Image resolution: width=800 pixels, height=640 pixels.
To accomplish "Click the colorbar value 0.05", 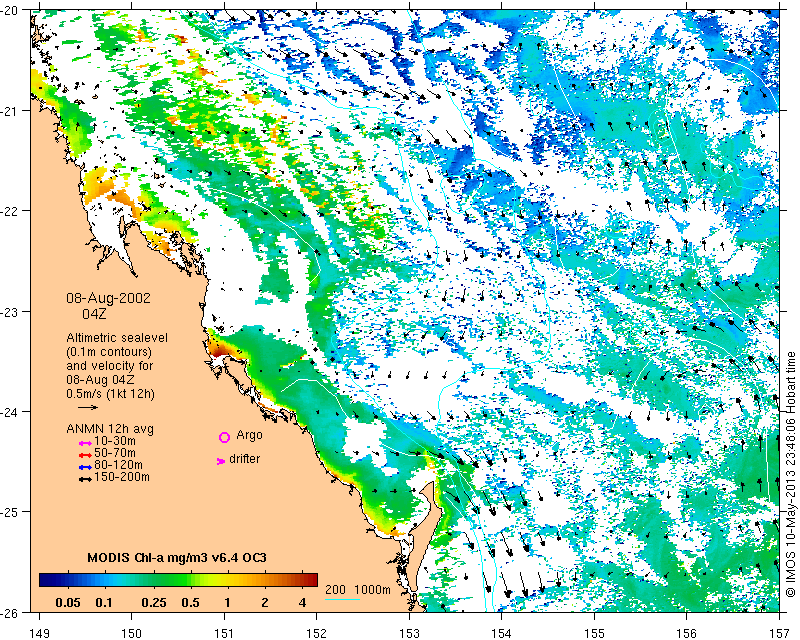I will pyautogui.click(x=68, y=603).
